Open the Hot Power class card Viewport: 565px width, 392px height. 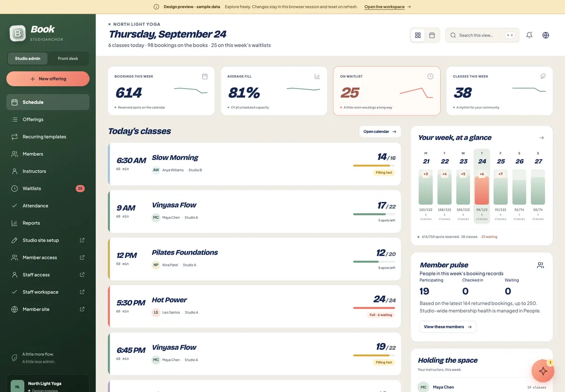(254, 307)
